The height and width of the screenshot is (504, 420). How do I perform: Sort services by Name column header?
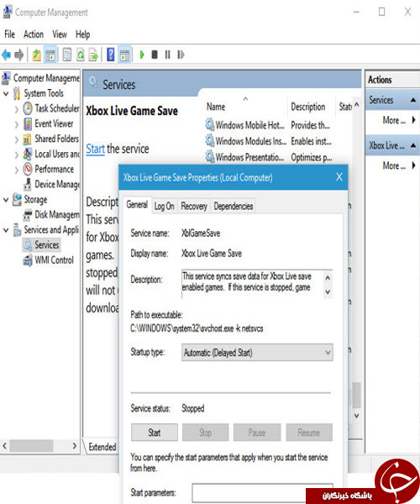coord(216,107)
